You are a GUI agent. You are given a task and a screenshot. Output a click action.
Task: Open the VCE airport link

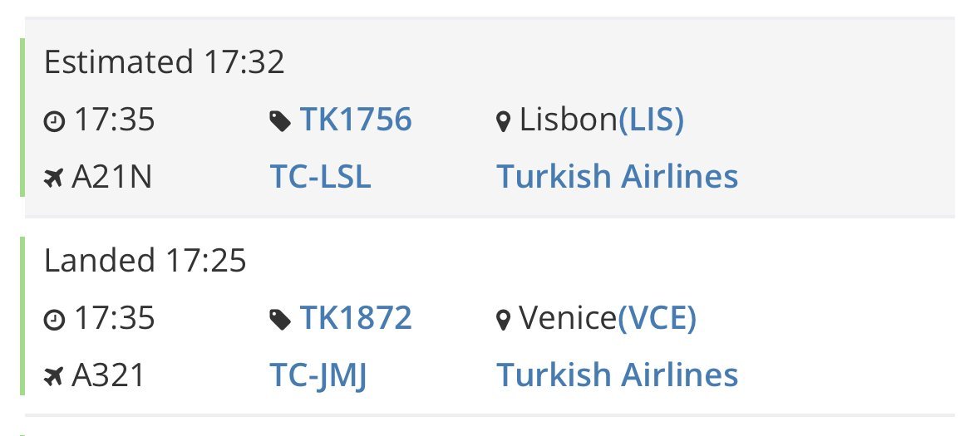click(657, 319)
